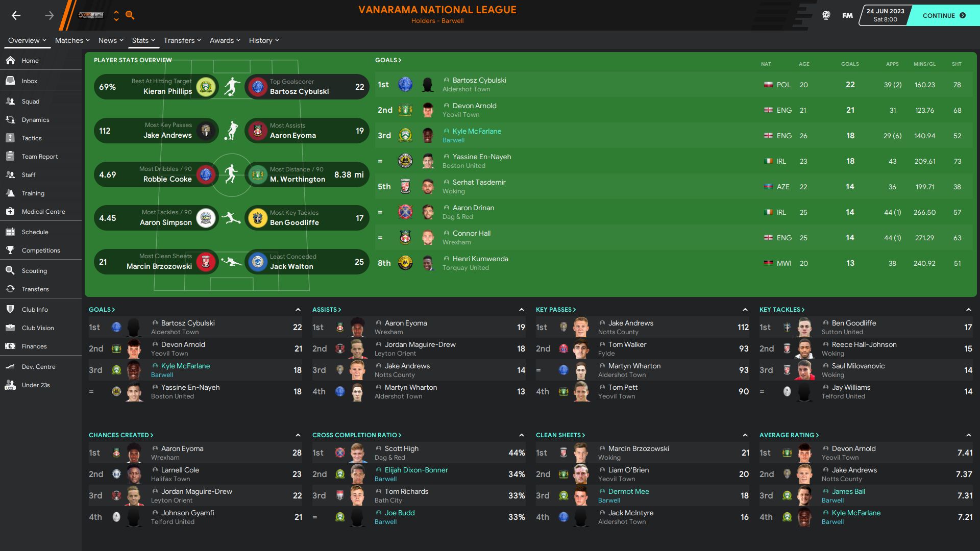The image size is (980, 551).
Task: Collapse the Assists panel chevron
Action: pos(521,310)
